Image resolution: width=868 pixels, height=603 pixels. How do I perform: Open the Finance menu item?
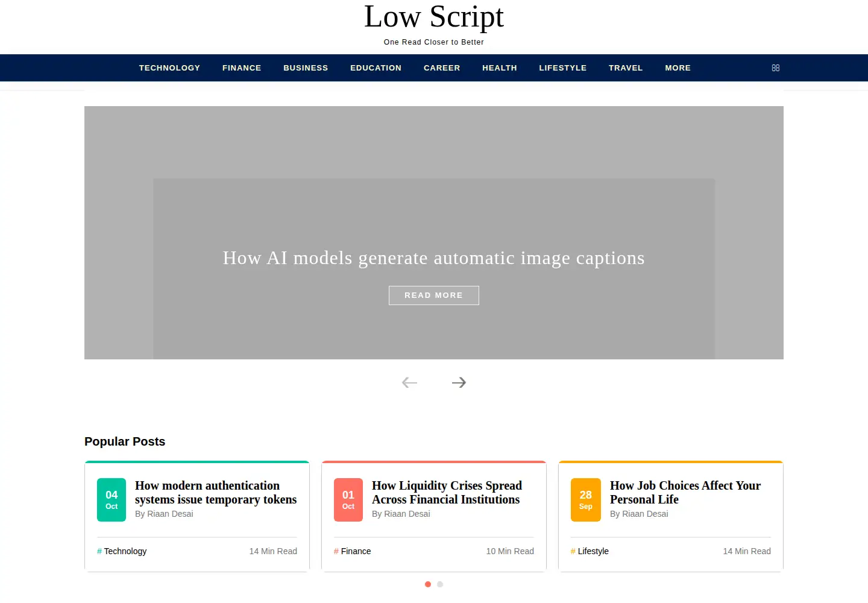(242, 68)
